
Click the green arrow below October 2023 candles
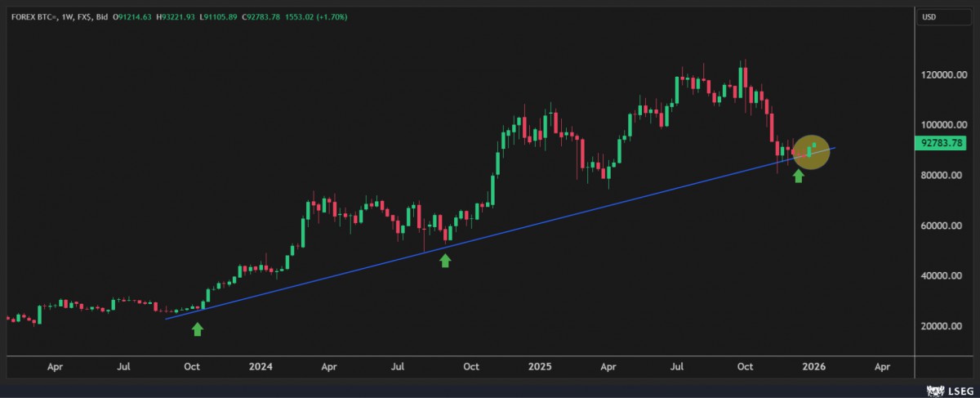click(197, 329)
